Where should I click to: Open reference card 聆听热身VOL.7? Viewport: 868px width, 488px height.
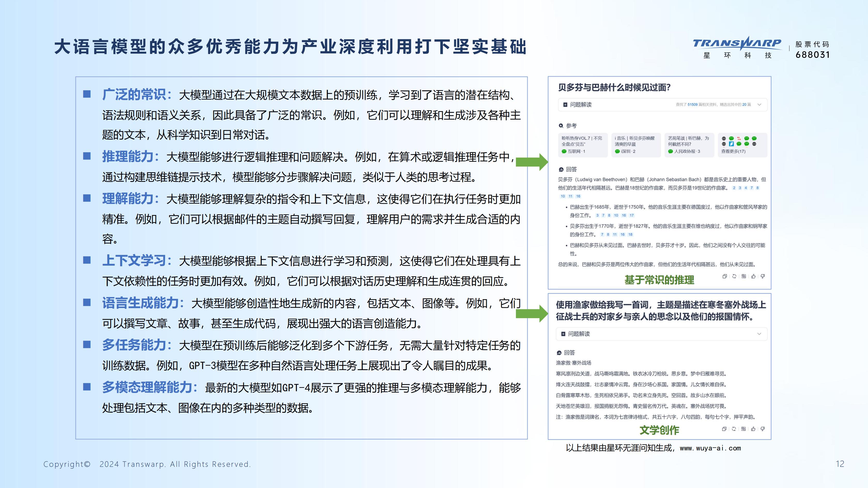583,145
